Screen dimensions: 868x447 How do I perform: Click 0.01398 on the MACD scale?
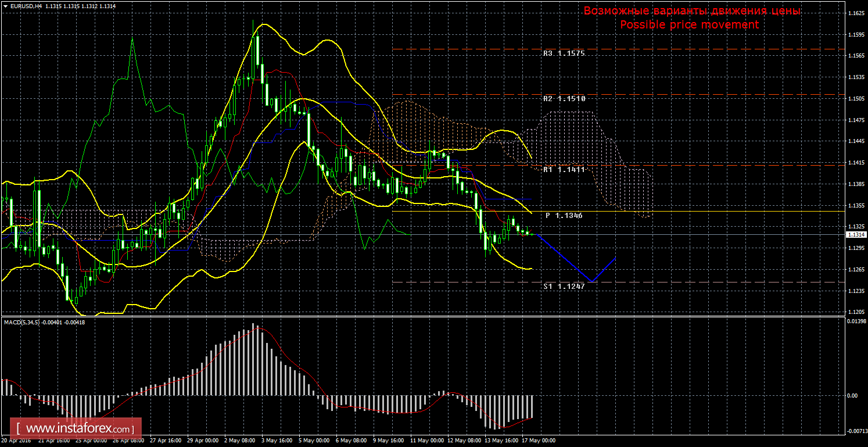click(856, 321)
